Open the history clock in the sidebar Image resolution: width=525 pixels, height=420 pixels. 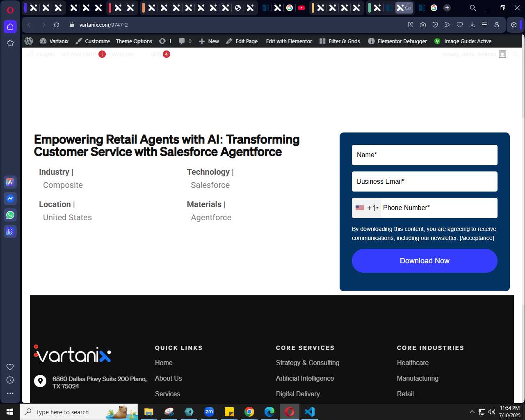click(x=10, y=380)
